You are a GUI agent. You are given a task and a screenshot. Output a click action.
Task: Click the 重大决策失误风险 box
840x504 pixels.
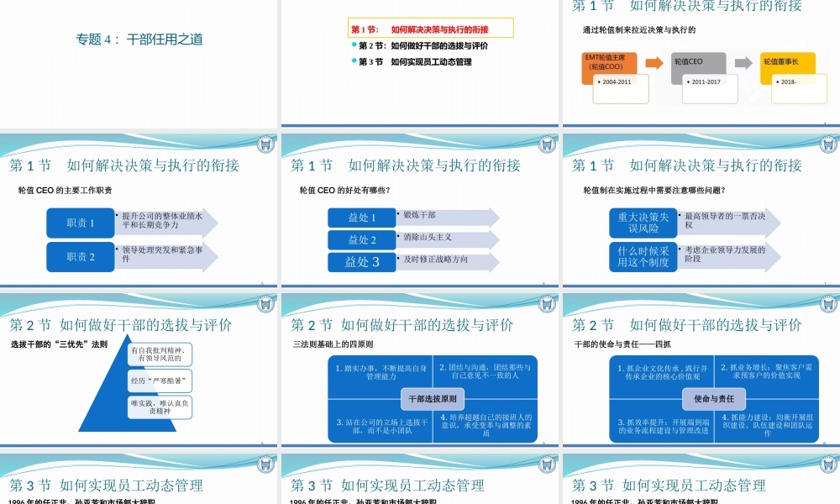(641, 224)
